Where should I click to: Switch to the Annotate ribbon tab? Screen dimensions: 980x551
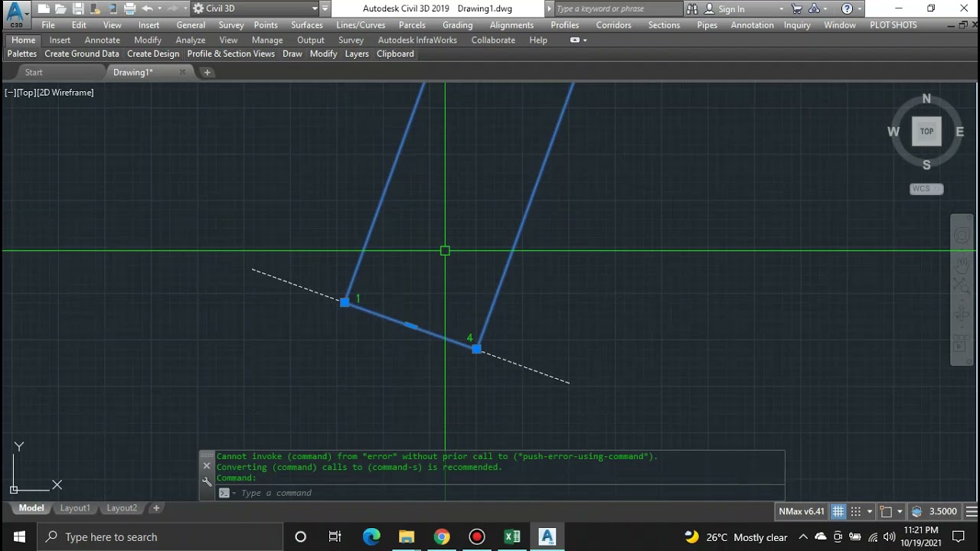[103, 40]
